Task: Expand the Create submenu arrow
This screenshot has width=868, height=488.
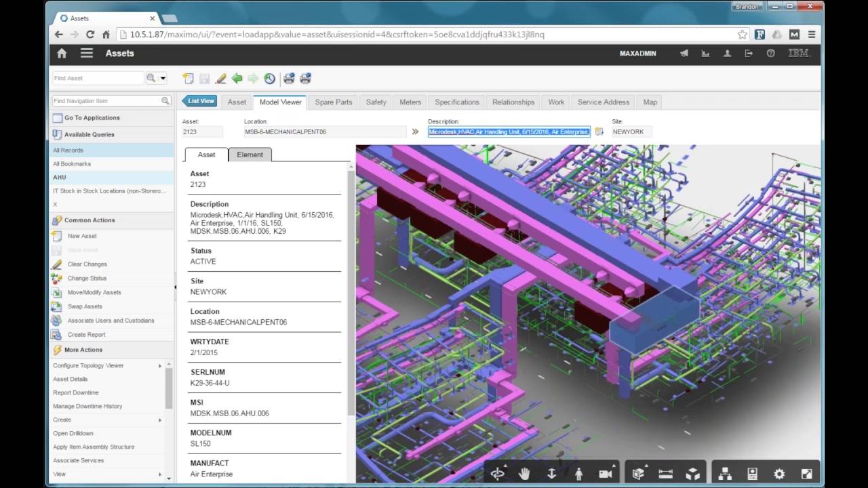Action: pyautogui.click(x=161, y=420)
